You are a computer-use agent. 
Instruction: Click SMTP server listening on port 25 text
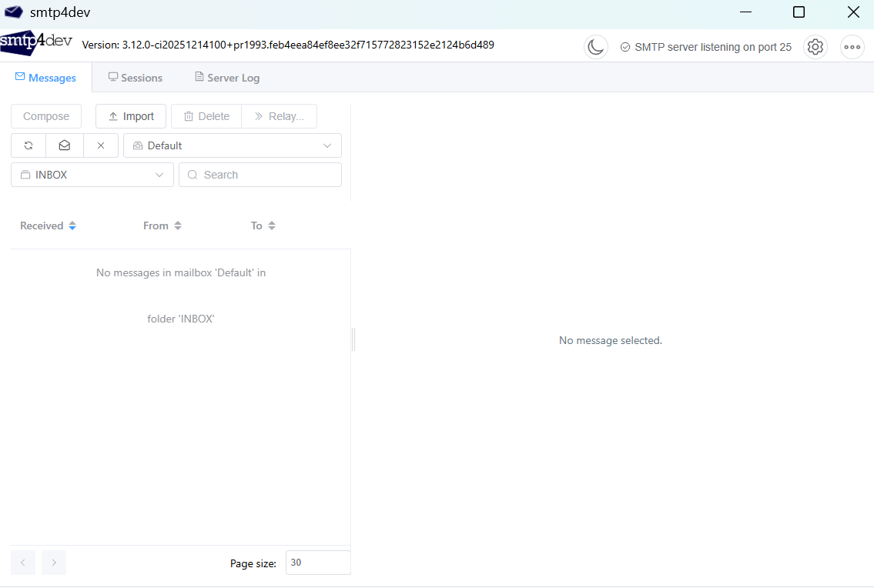coord(713,48)
